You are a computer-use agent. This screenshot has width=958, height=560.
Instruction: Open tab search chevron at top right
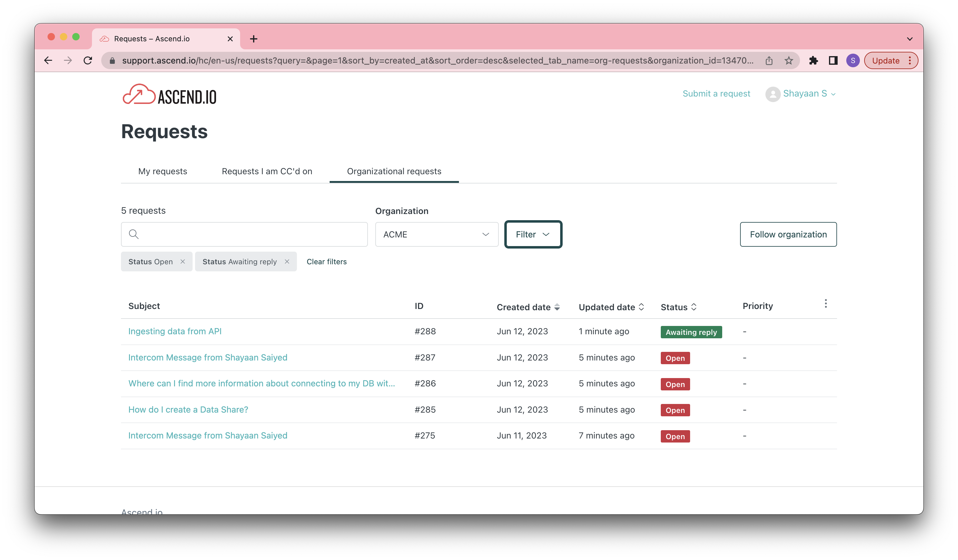[909, 39]
